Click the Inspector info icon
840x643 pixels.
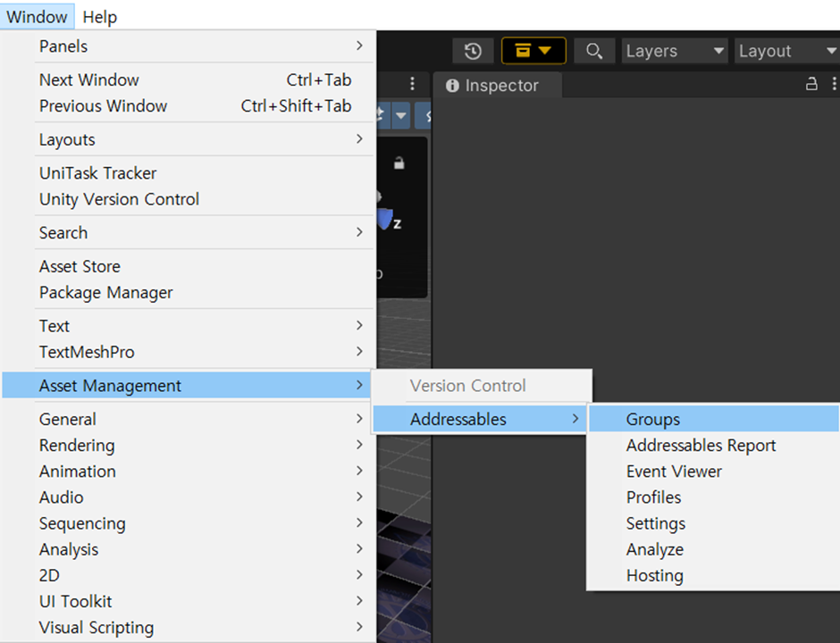click(x=452, y=86)
